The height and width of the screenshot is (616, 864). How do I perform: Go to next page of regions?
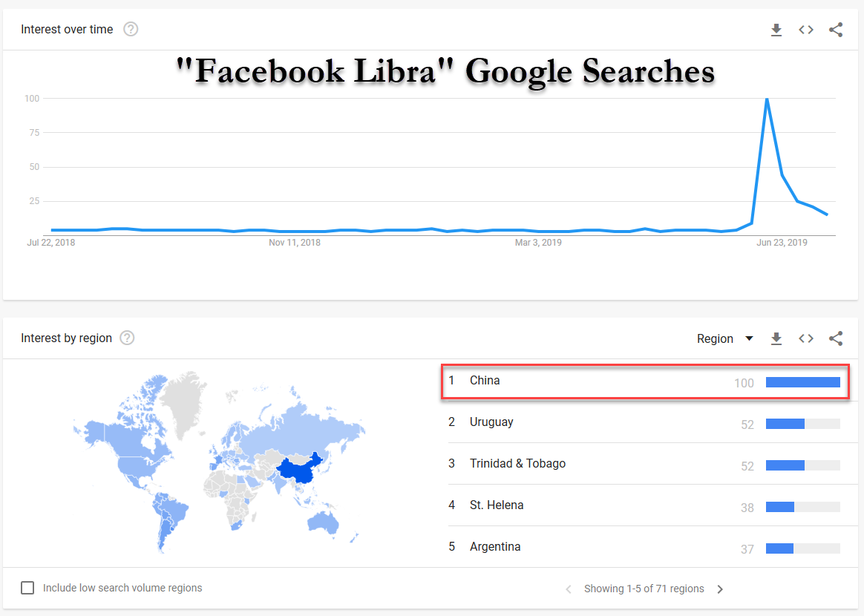click(720, 589)
